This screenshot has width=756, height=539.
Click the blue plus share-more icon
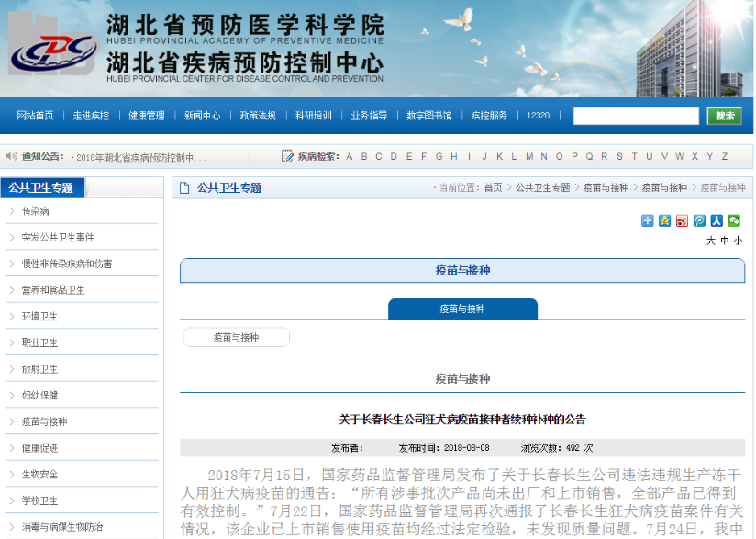tap(648, 220)
